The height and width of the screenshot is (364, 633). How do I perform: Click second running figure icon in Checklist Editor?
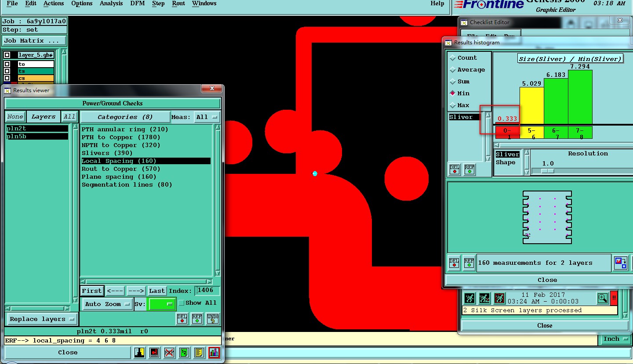[x=484, y=299]
